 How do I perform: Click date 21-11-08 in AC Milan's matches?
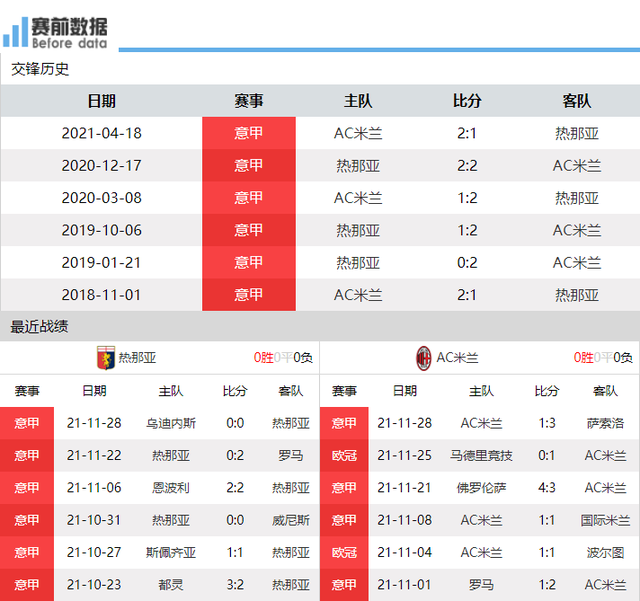click(404, 520)
